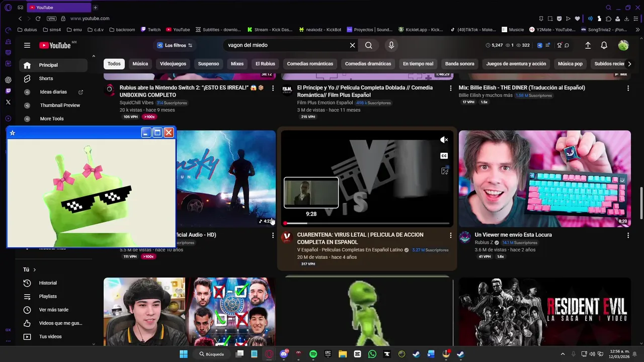Open the Twitch icon in Opera sidebar
Screen dimensions: 644x362
8,91
